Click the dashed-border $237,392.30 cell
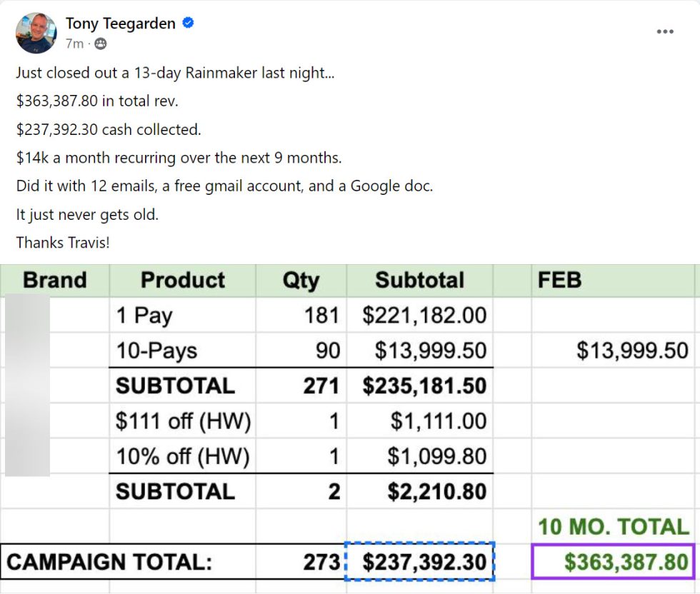 point(419,562)
